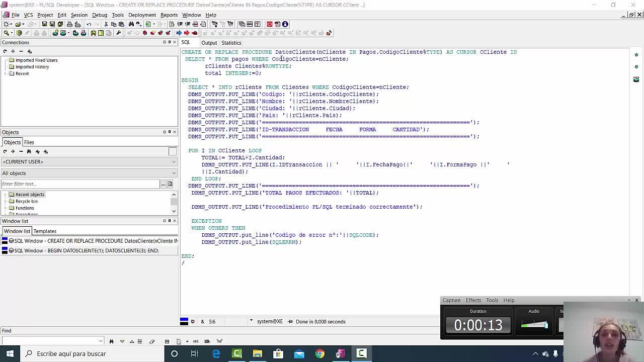Click the Undo arrow in the toolbar

point(89,24)
